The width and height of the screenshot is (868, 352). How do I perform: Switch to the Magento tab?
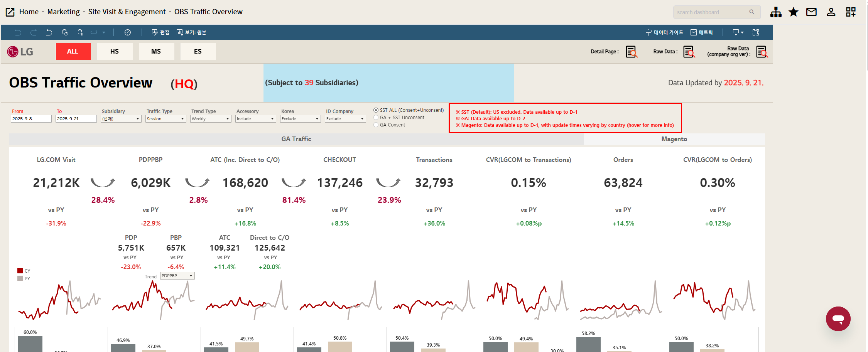[x=674, y=139]
